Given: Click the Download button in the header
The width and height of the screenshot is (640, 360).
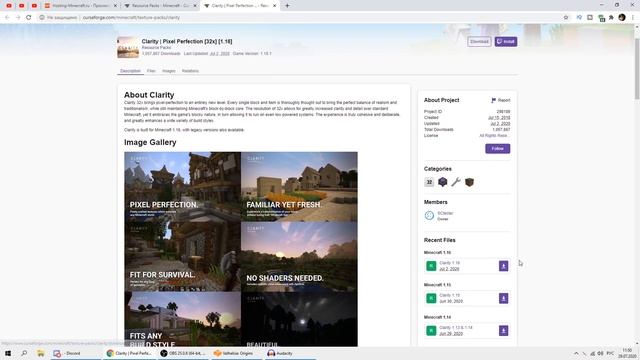Looking at the screenshot, I should coord(479,42).
